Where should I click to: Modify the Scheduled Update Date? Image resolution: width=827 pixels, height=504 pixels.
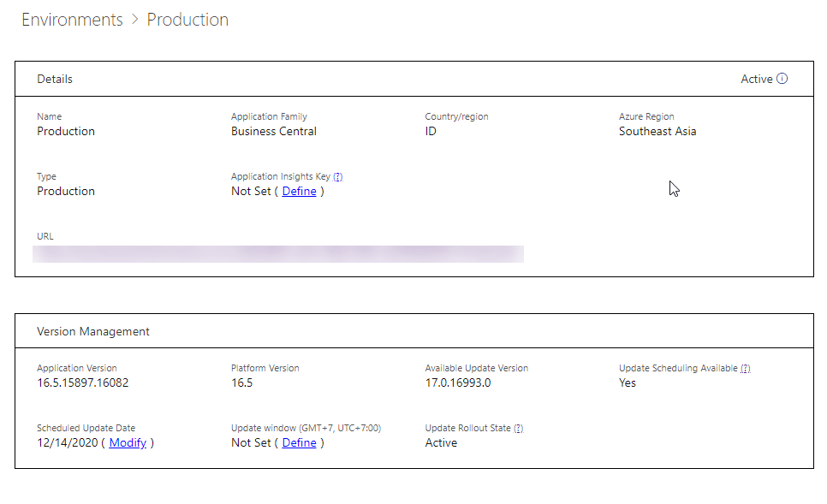coord(128,443)
